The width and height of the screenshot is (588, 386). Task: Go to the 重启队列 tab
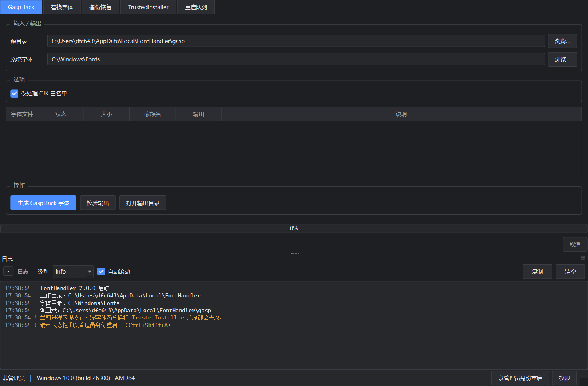[196, 7]
